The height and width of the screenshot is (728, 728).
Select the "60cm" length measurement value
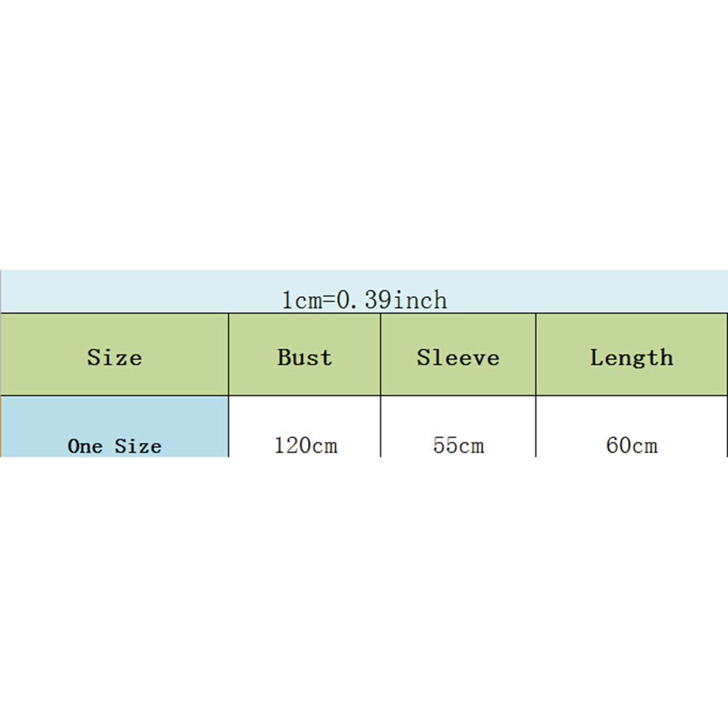tap(631, 445)
